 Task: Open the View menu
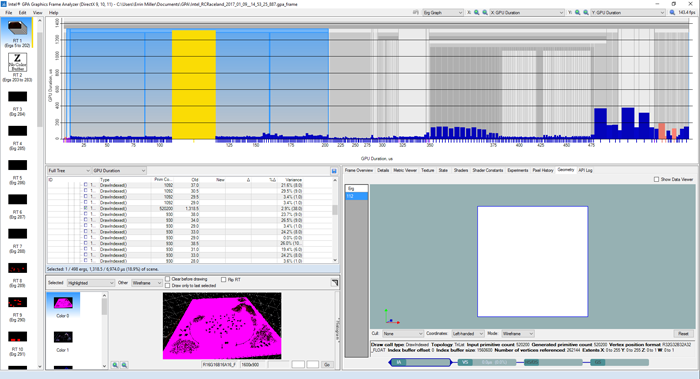[x=38, y=12]
